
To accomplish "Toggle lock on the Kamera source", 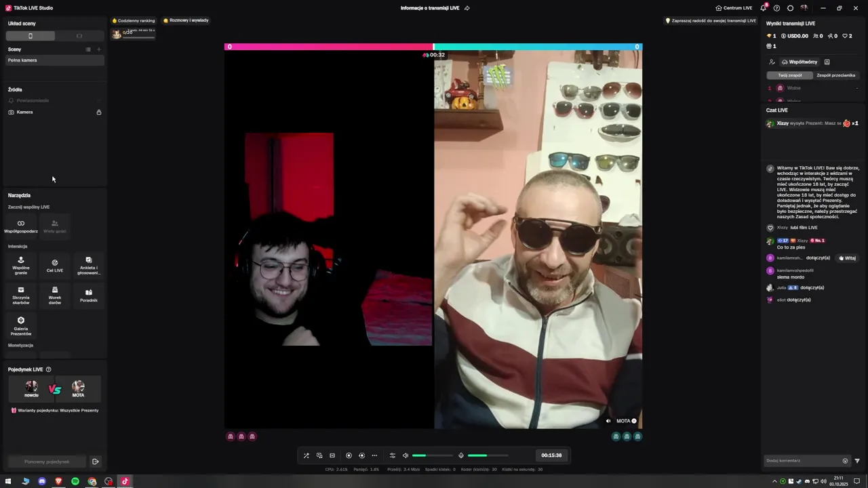I will [x=99, y=112].
